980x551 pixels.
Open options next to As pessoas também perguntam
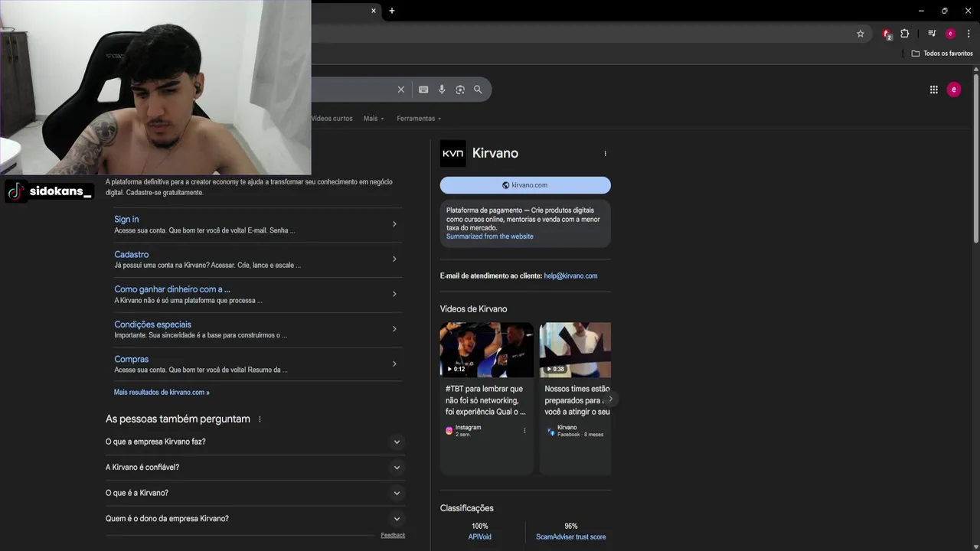click(260, 419)
